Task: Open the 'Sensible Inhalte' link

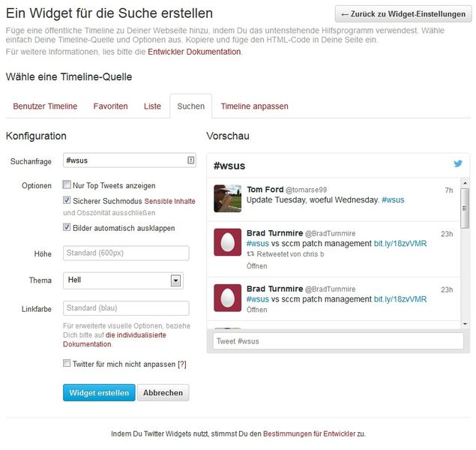Action: tap(169, 201)
